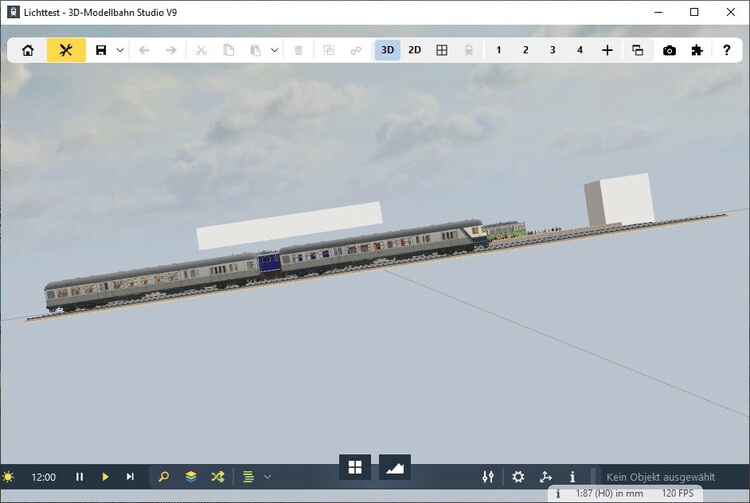Screen dimensions: 750x503
Task: Open object settings gear icon
Action: pos(518,477)
